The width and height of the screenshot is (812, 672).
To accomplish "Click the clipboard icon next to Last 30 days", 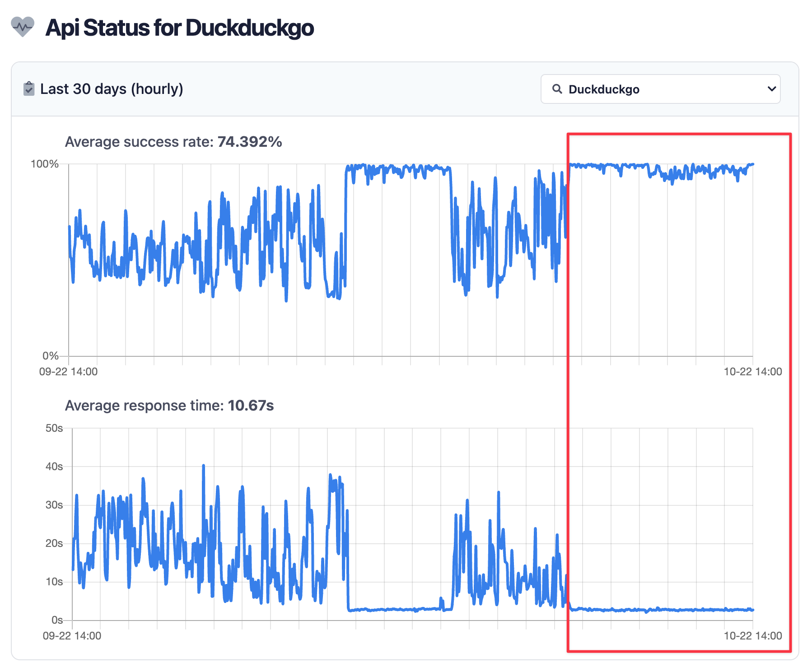I will [29, 89].
